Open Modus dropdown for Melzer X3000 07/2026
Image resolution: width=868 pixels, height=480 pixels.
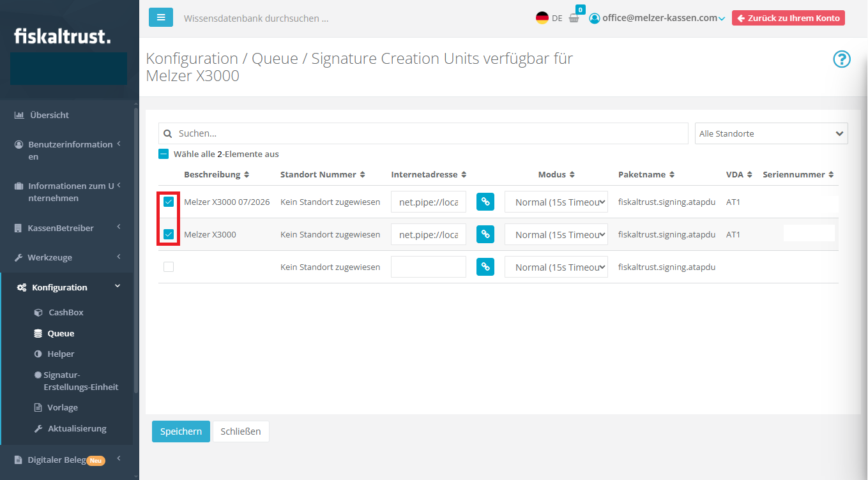click(x=556, y=202)
